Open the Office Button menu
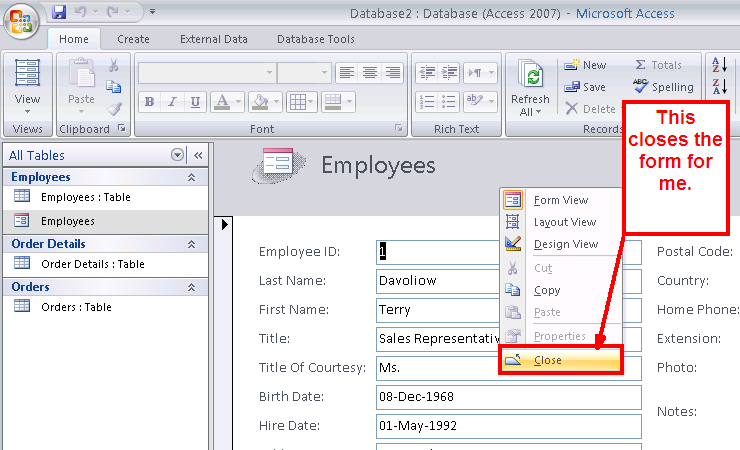740x450 pixels. pyautogui.click(x=21, y=21)
